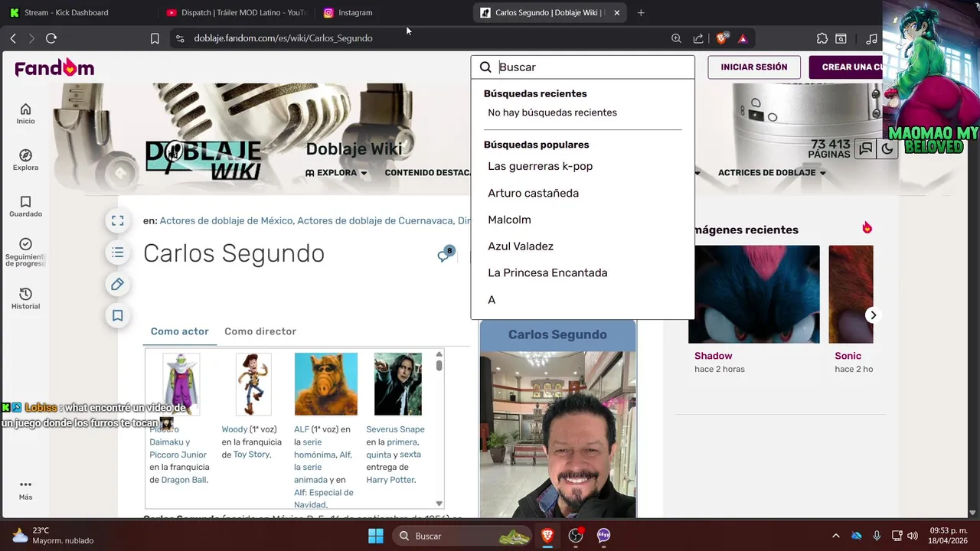Open the taskbar weather widget
Image resolution: width=980 pixels, height=551 pixels.
pyautogui.click(x=52, y=536)
